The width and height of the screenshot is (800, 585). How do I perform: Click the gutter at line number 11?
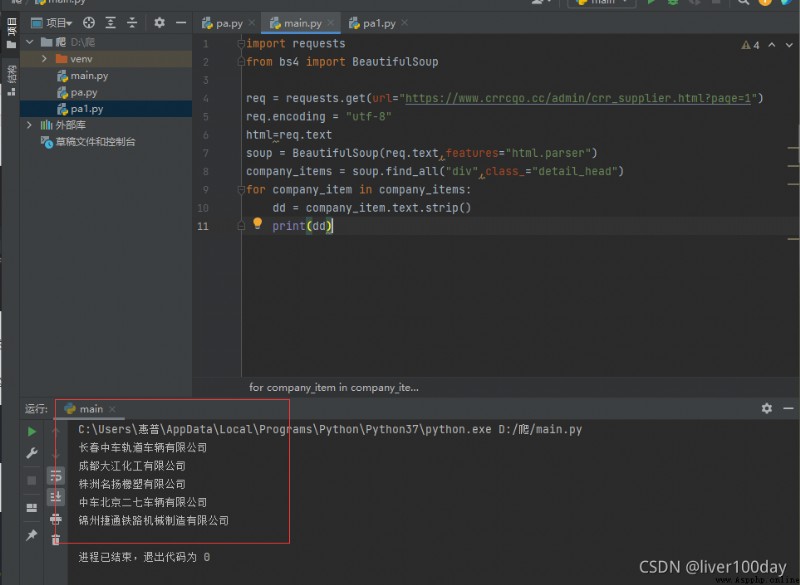tap(203, 226)
